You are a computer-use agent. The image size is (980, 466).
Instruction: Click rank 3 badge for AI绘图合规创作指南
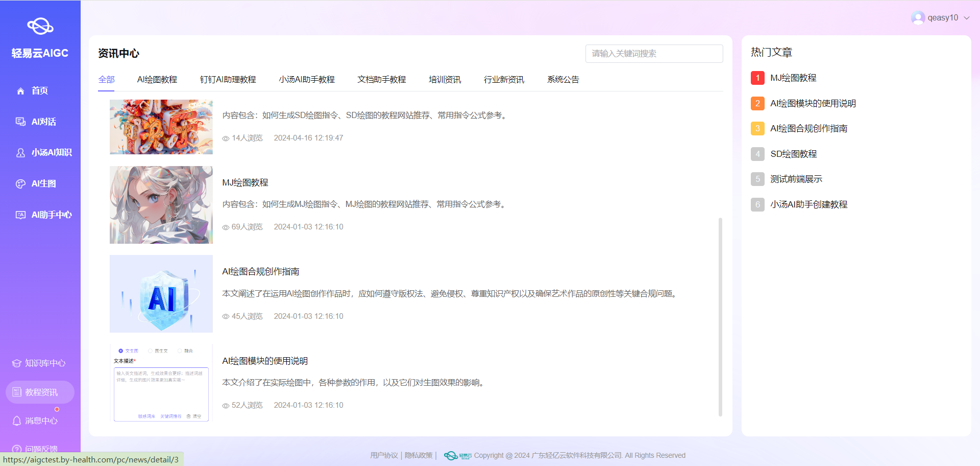[757, 128]
